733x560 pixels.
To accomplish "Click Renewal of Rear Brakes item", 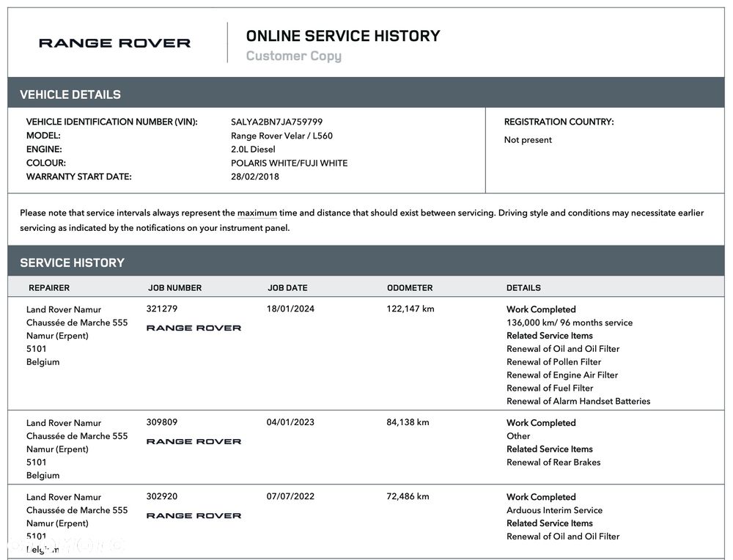I will 553,463.
